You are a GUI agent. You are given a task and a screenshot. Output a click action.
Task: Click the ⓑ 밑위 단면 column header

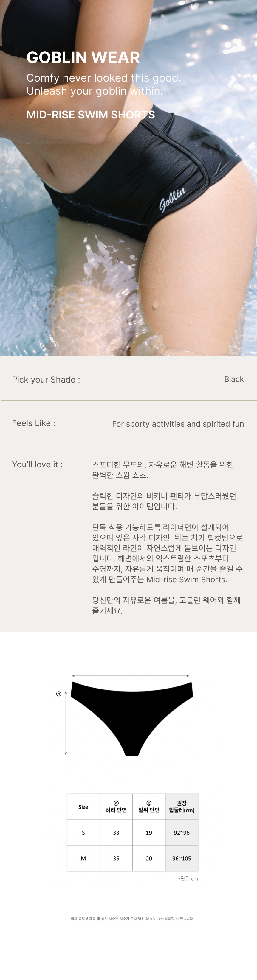149,806
